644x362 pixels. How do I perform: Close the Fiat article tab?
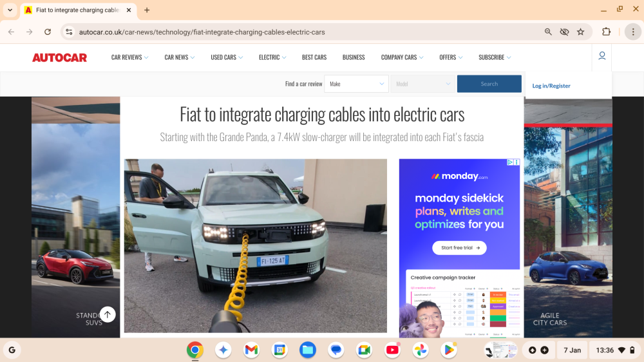(129, 10)
